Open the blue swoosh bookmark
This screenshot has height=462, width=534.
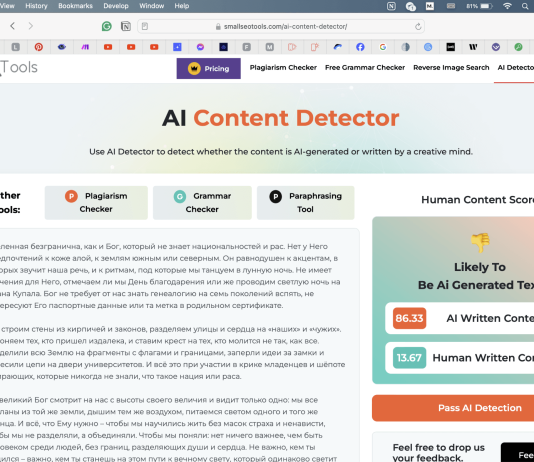tap(337, 47)
